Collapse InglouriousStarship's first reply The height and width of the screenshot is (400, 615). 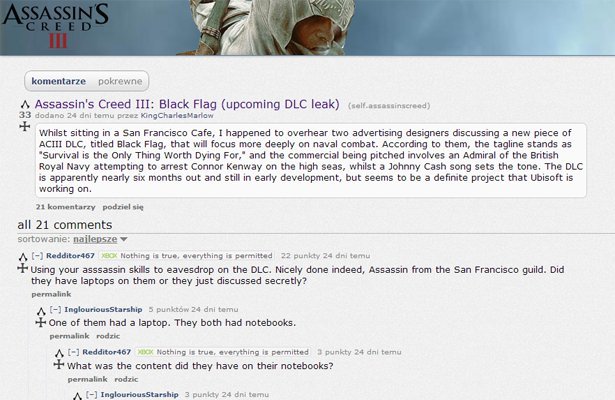55,309
